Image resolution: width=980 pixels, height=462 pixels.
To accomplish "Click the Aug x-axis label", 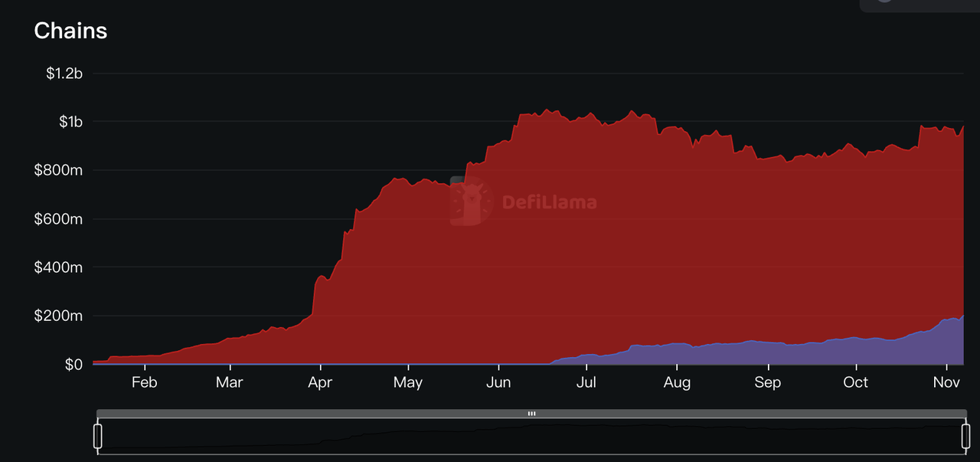I will pos(677,382).
